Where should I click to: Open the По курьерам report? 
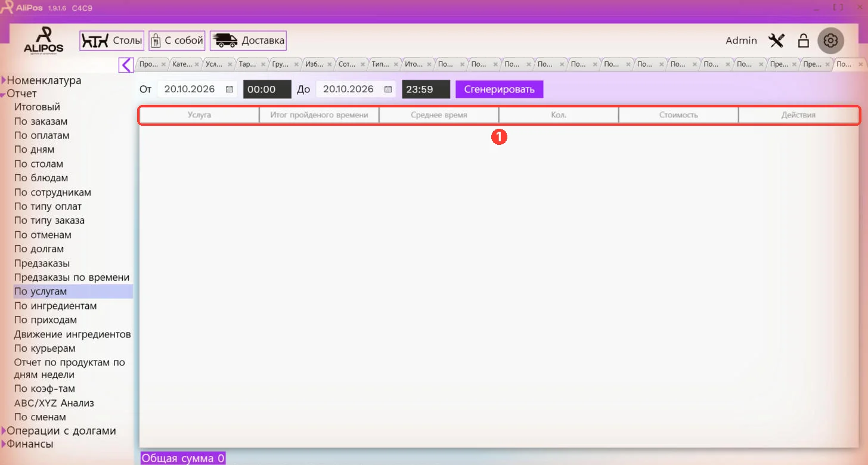pos(45,348)
